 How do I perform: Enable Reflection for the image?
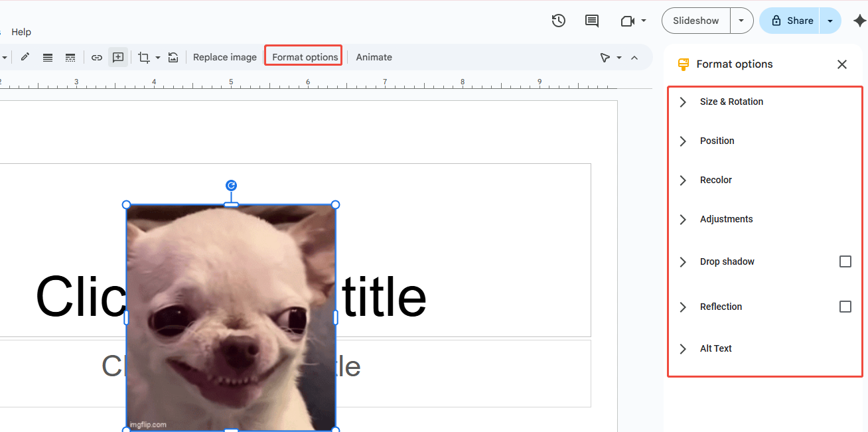[x=845, y=306]
